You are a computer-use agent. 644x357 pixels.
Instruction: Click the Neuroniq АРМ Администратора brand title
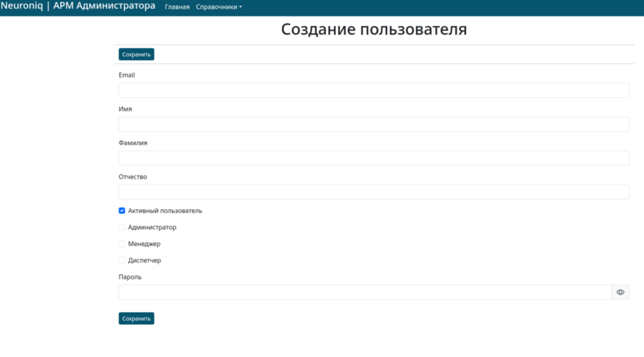[x=78, y=6]
